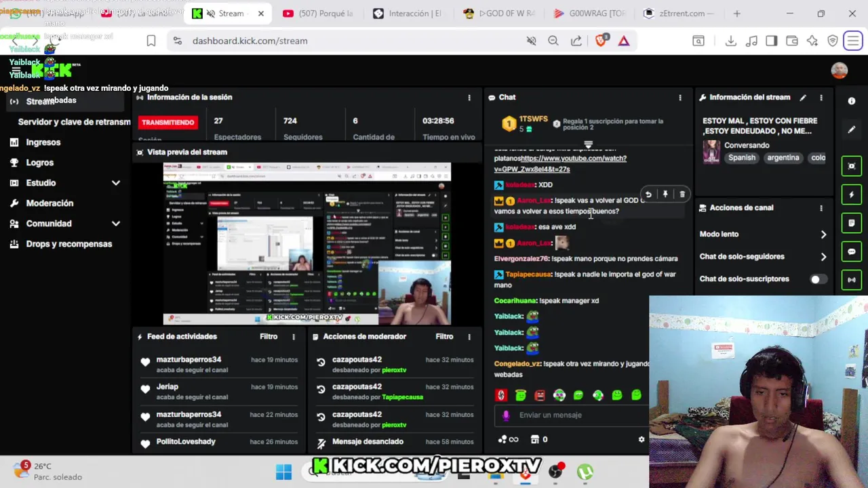Image resolution: width=868 pixels, height=488 pixels.
Task: Click the bookmark icon in browser toolbar
Action: 151,41
